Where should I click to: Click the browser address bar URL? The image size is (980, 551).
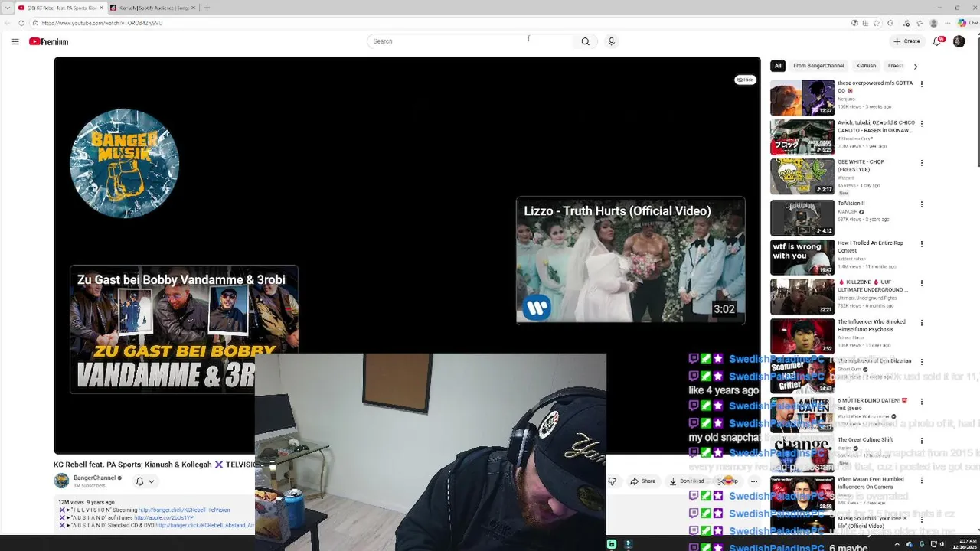coord(102,23)
